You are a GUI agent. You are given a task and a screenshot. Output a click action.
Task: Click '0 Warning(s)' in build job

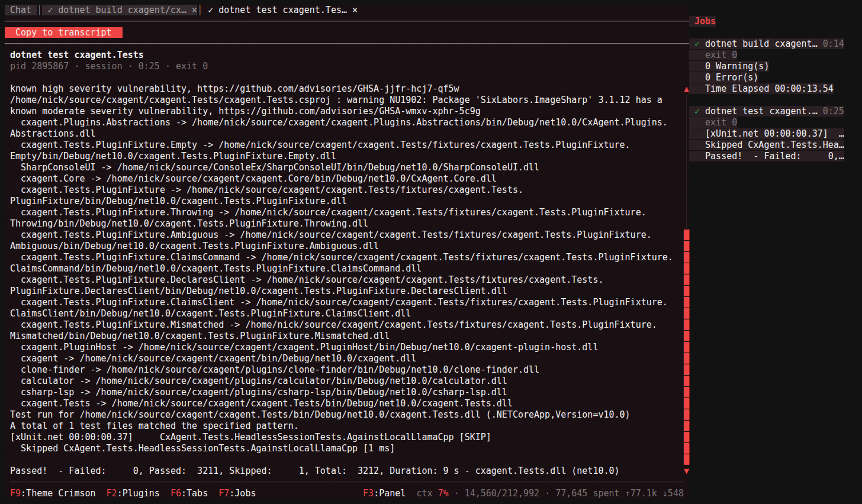736,66
